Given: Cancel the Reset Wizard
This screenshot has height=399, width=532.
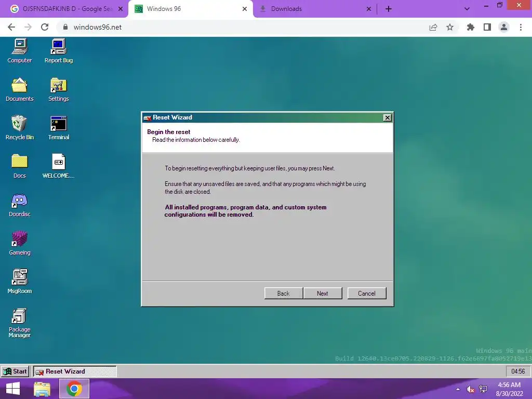Looking at the screenshot, I should [366, 294].
